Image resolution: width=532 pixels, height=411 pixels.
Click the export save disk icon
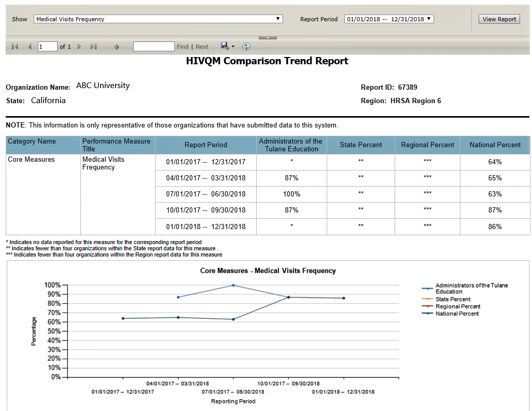pos(225,46)
